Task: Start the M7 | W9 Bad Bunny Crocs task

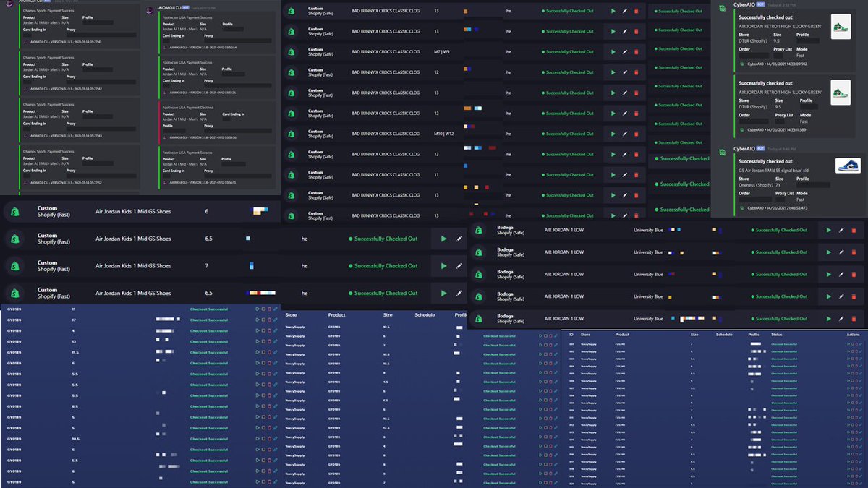Action: click(613, 52)
